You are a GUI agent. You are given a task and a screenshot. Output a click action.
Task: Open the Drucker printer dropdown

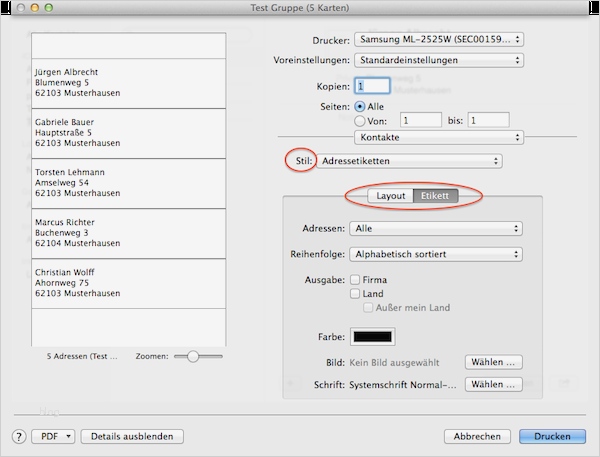point(439,39)
